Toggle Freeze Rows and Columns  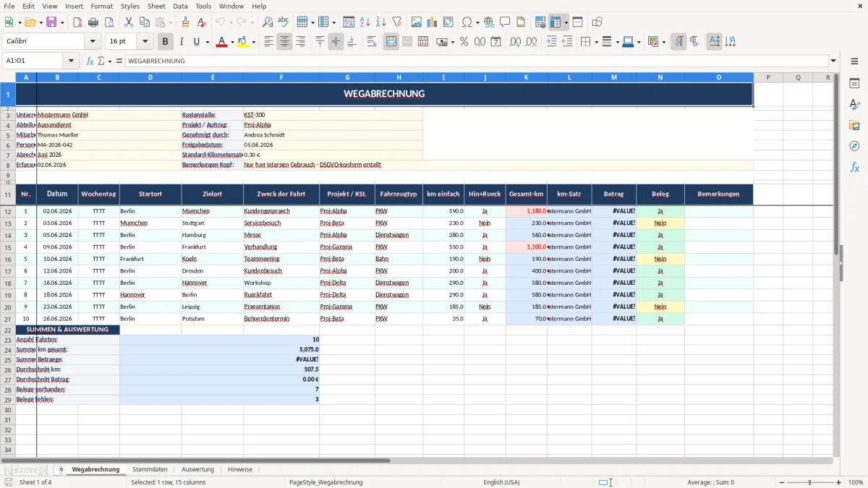coord(556,22)
